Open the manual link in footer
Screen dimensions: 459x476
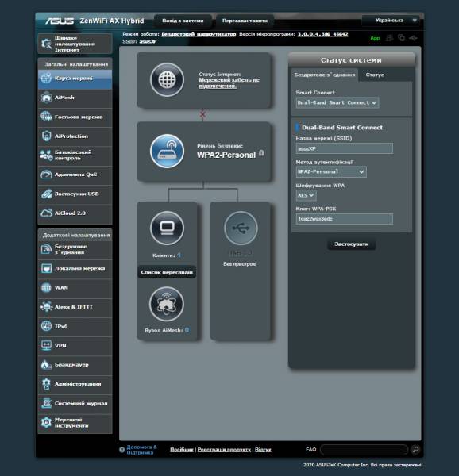[182, 450]
